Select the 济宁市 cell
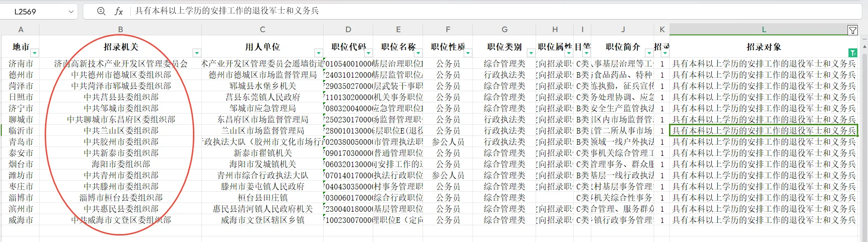The image size is (868, 242). pyautogui.click(x=20, y=108)
